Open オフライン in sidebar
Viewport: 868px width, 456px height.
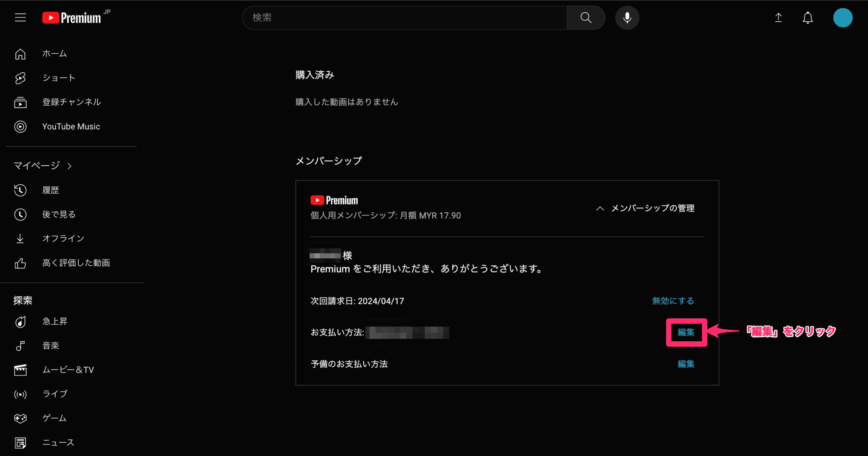[63, 238]
